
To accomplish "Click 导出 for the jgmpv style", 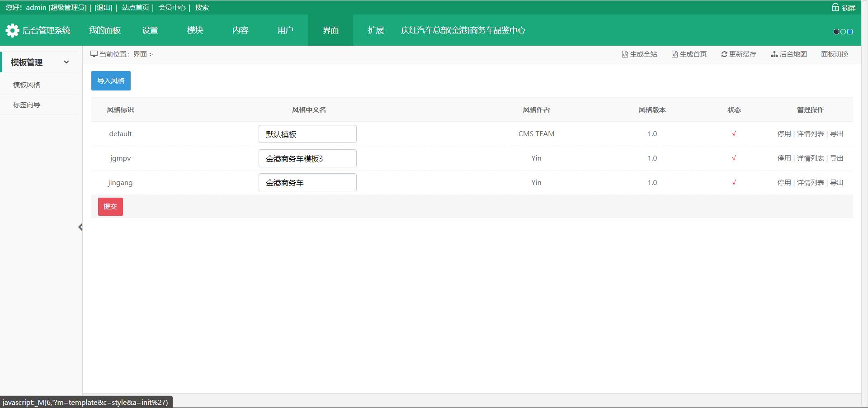I will 836,158.
